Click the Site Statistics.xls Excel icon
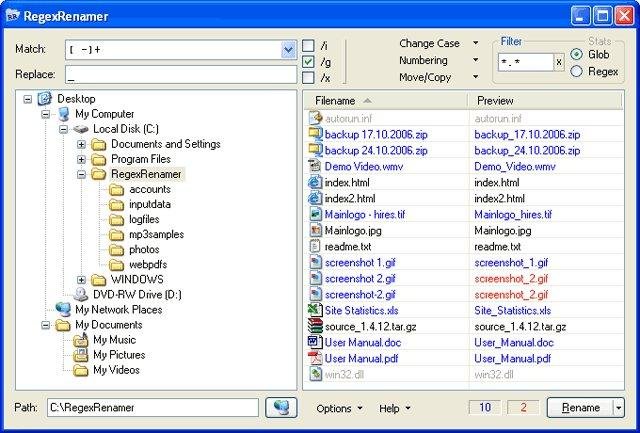Image resolution: width=640 pixels, height=433 pixels. pyautogui.click(x=316, y=310)
